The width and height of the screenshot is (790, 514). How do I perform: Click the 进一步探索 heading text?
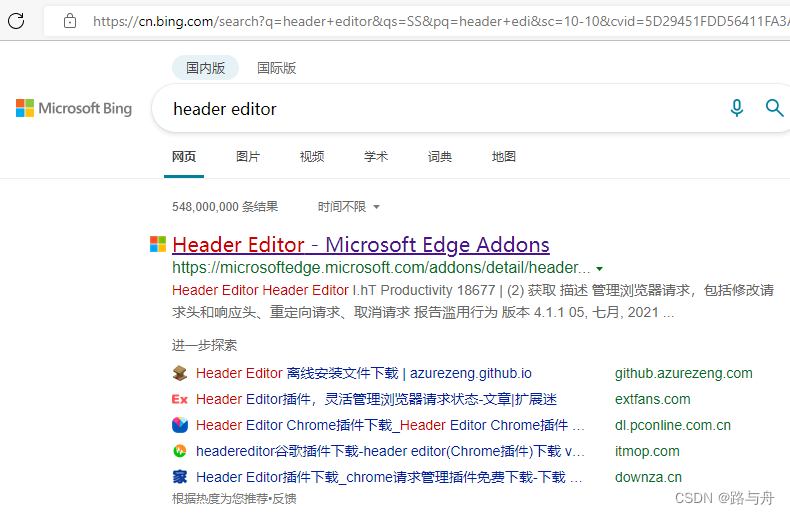pos(204,345)
